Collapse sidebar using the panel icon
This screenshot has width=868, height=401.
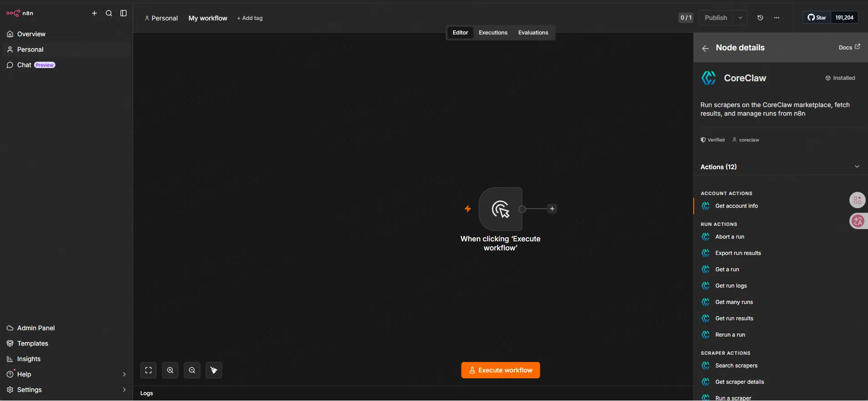pyautogui.click(x=123, y=13)
